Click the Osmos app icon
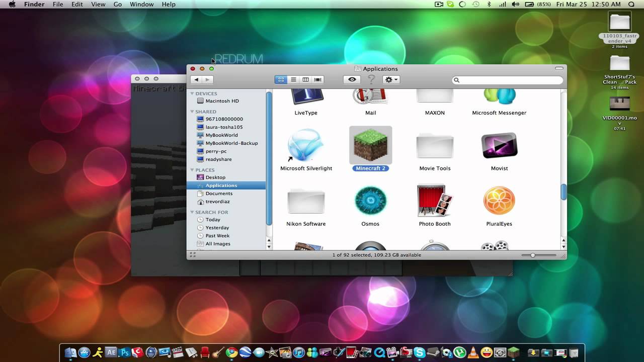Viewport: 644px width, 362px height. (x=370, y=201)
